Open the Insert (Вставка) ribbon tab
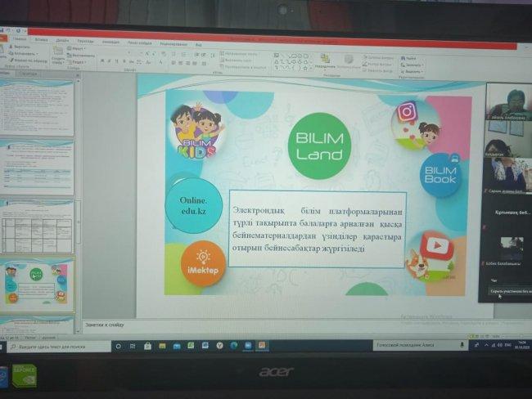 [41, 40]
